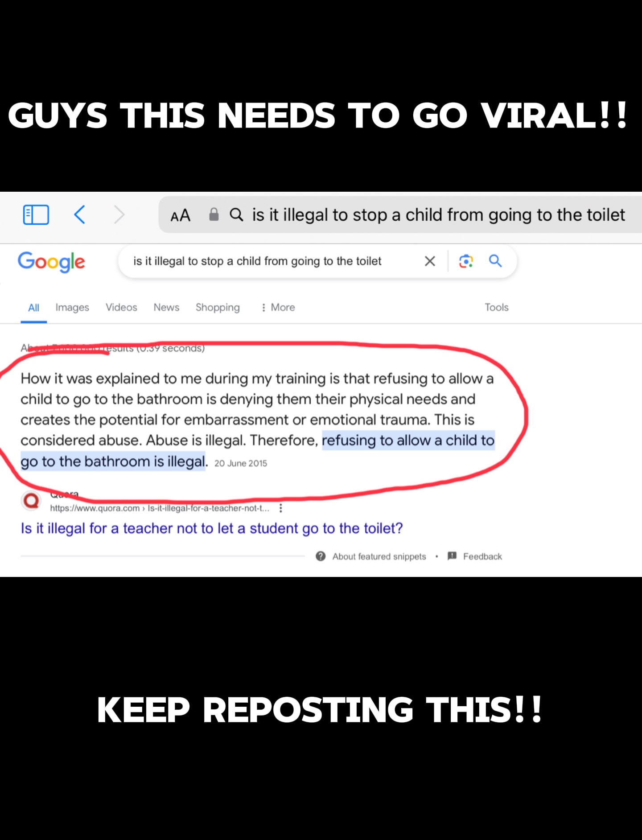Select the Images tab
642x840 pixels.
pyautogui.click(x=72, y=307)
